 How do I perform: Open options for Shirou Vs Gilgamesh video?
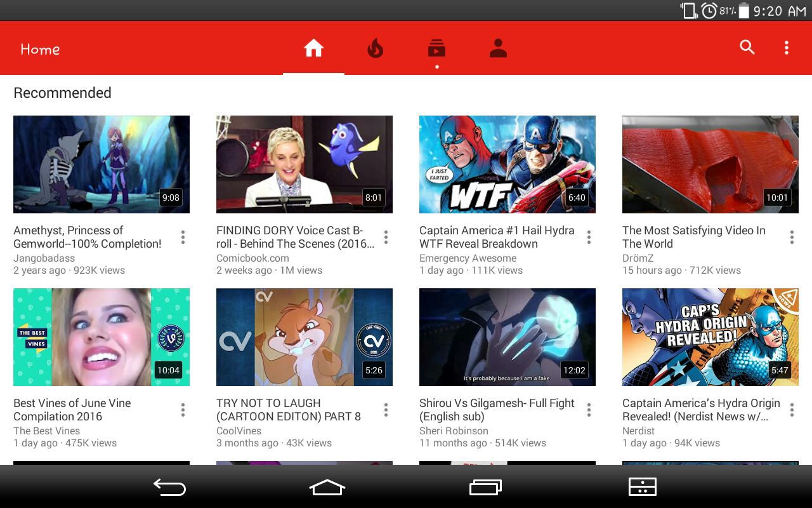pos(589,410)
